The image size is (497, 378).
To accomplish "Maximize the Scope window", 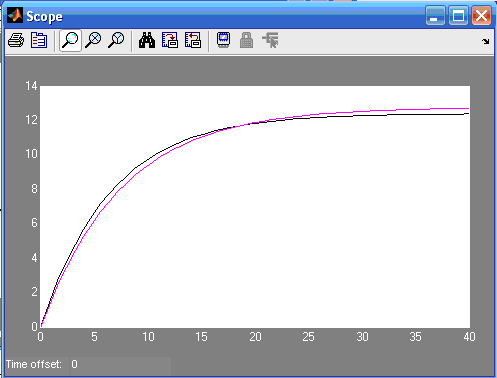I will (458, 15).
